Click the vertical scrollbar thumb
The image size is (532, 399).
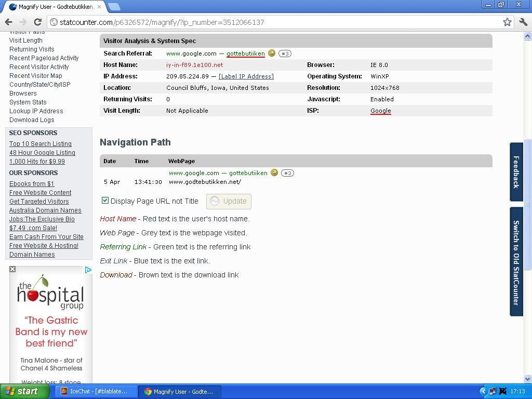point(527,205)
